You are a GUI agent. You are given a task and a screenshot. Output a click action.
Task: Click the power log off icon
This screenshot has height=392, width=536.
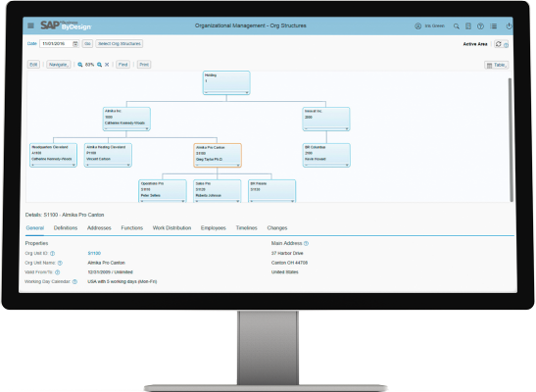509,26
